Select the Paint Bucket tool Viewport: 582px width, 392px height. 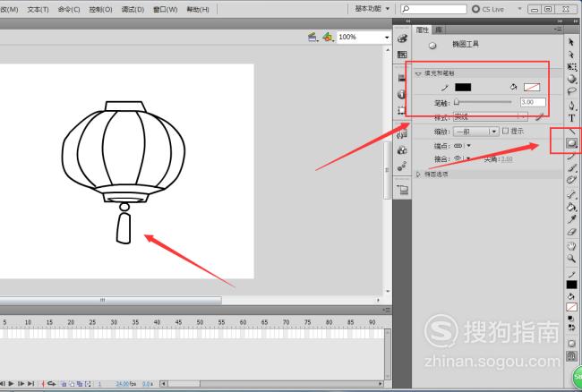click(571, 207)
